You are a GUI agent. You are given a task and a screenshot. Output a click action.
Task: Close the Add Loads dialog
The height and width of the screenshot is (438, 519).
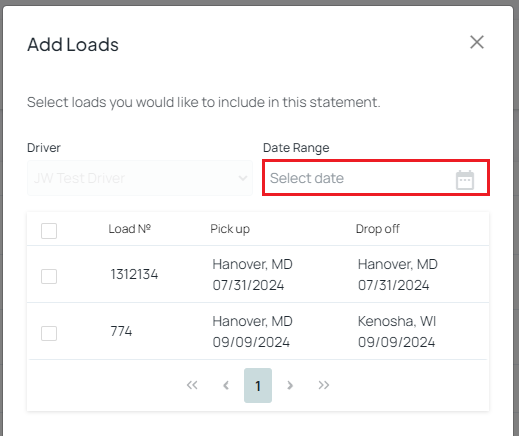pos(477,42)
